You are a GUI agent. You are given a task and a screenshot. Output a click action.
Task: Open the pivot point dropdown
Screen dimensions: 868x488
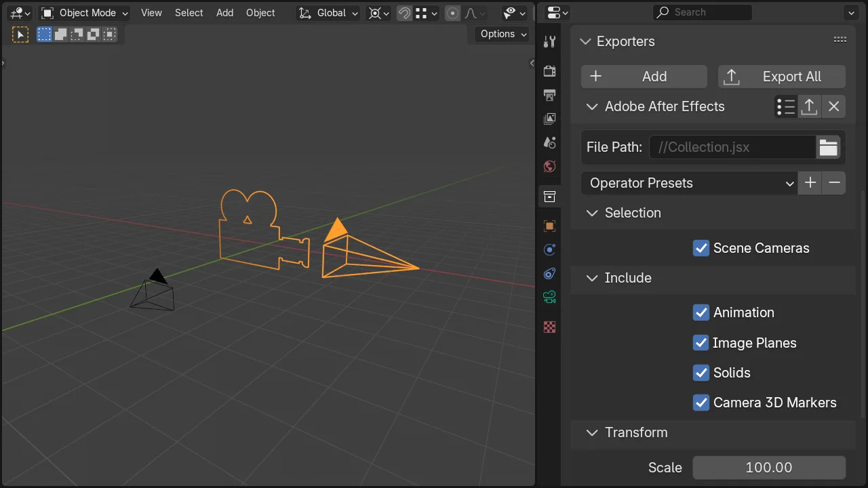point(378,13)
